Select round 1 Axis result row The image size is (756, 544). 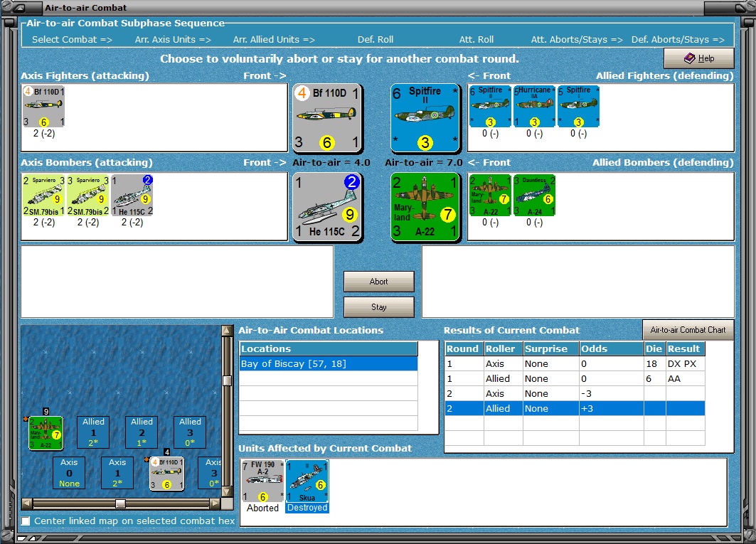[575, 363]
